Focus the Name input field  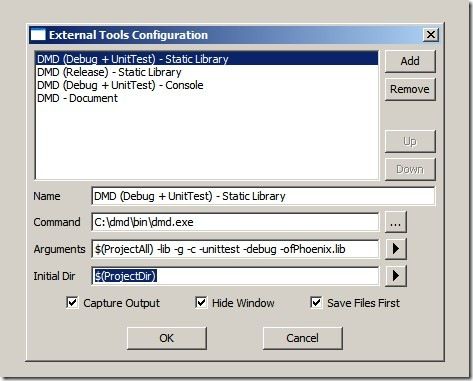[263, 196]
